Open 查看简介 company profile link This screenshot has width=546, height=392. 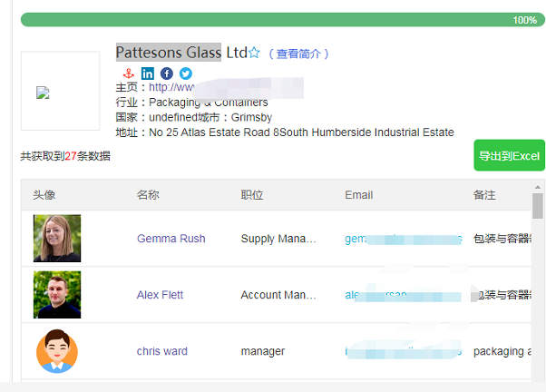(x=298, y=54)
